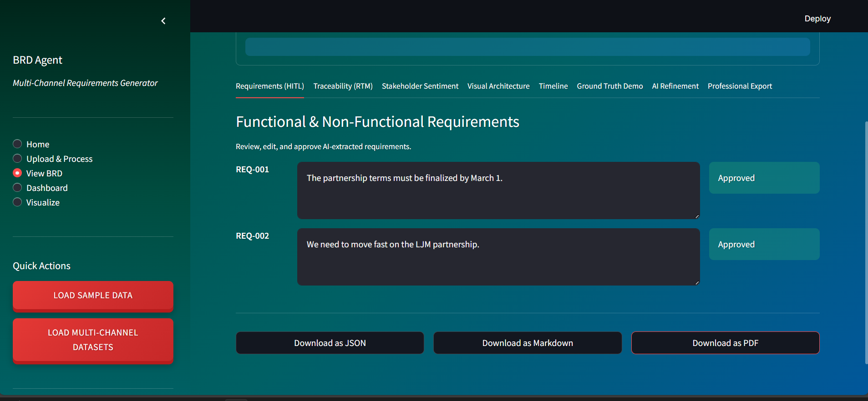This screenshot has width=868, height=401.
Task: Open the Requirements (HITL) tab
Action: 270,86
